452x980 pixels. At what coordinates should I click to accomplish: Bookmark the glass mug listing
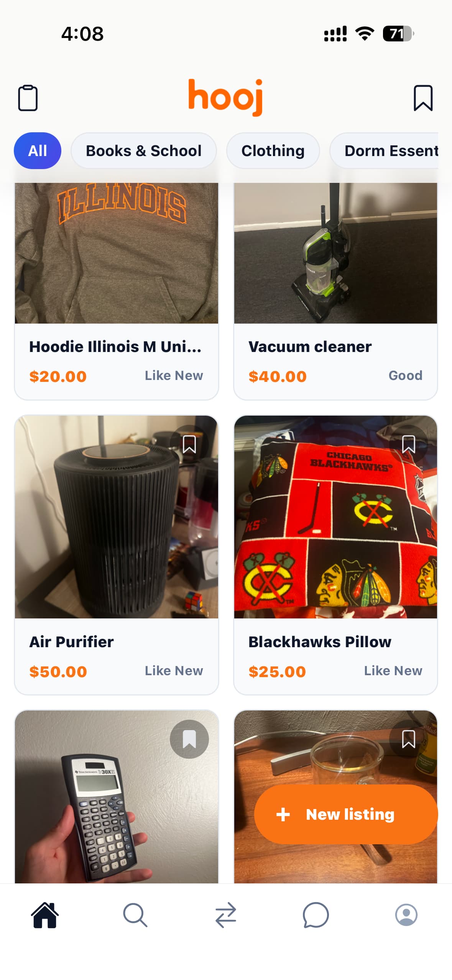[x=408, y=739]
